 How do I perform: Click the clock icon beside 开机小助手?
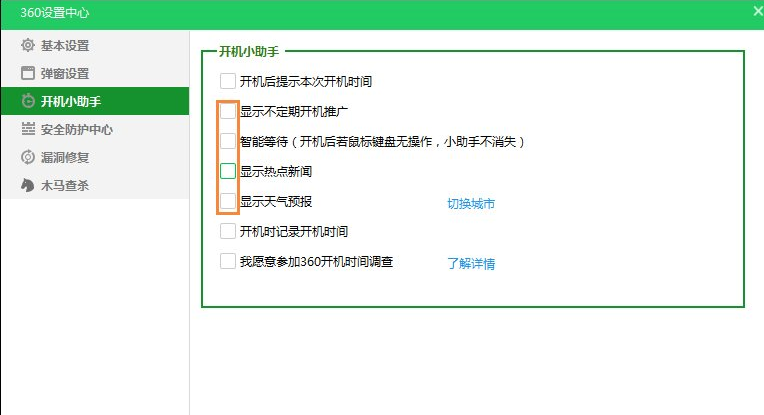28,101
